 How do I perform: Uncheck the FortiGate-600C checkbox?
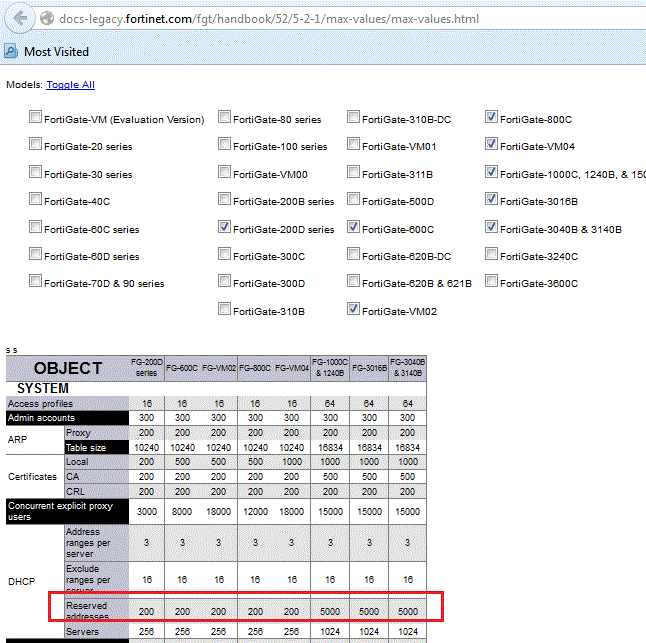[x=353, y=227]
